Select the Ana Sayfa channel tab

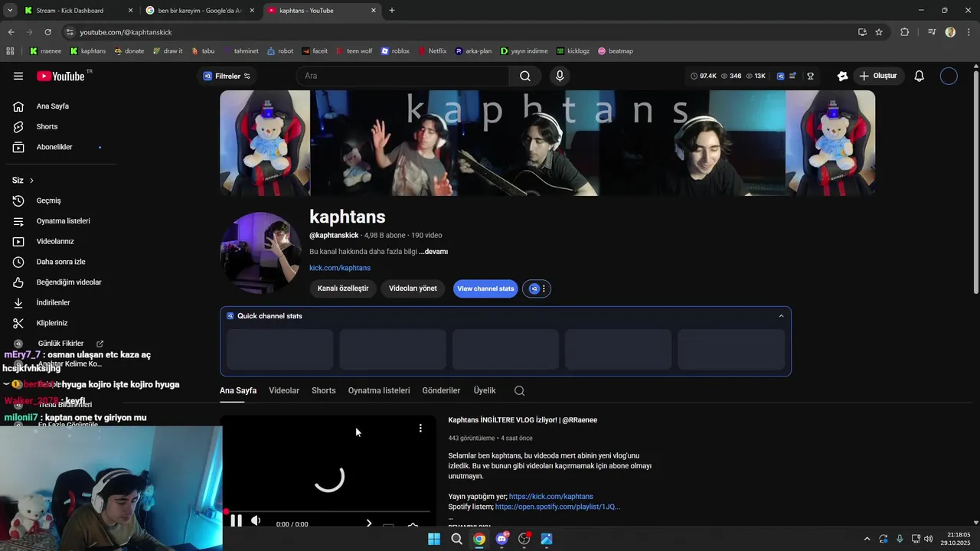(238, 391)
